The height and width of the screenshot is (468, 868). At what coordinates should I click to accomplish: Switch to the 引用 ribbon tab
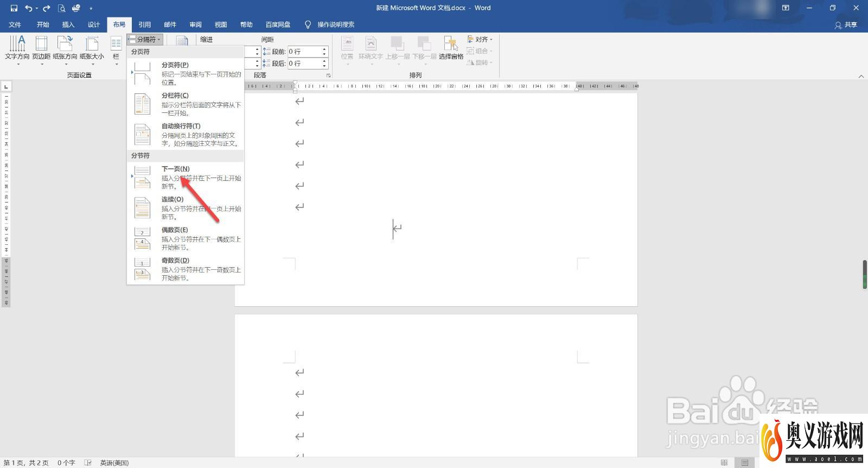[145, 24]
